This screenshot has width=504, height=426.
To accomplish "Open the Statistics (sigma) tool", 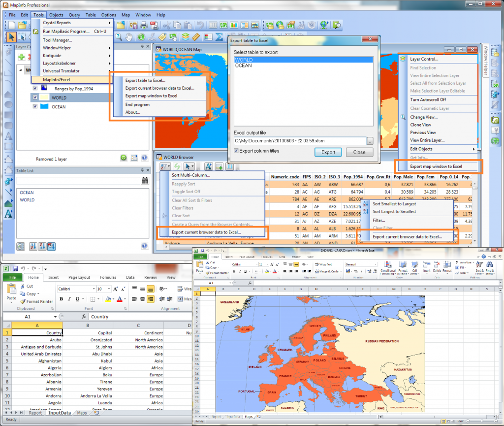I will [220, 37].
